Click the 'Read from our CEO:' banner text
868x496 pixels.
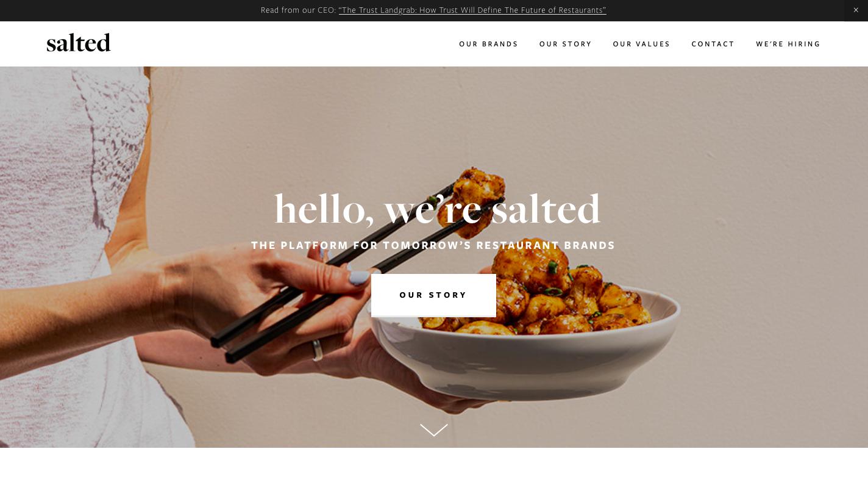[x=298, y=10]
